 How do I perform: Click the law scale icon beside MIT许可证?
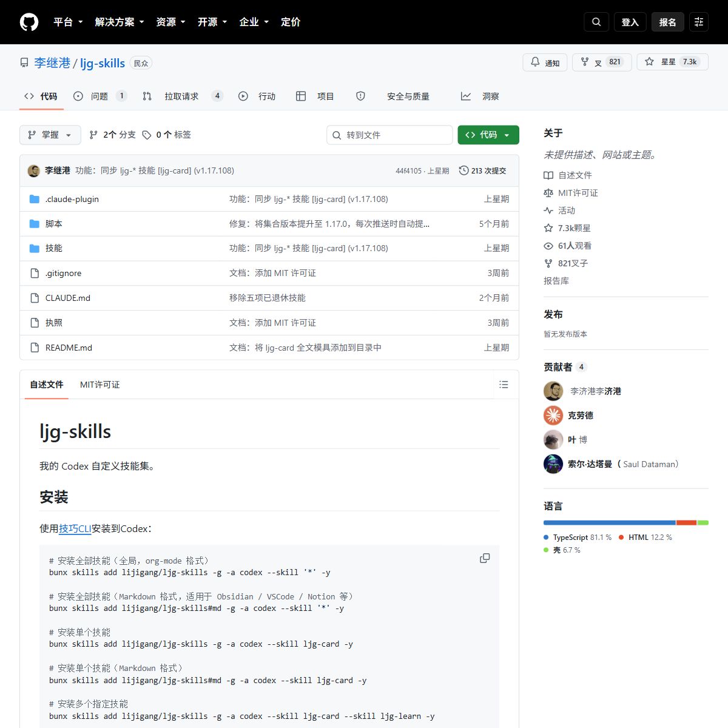coord(548,193)
